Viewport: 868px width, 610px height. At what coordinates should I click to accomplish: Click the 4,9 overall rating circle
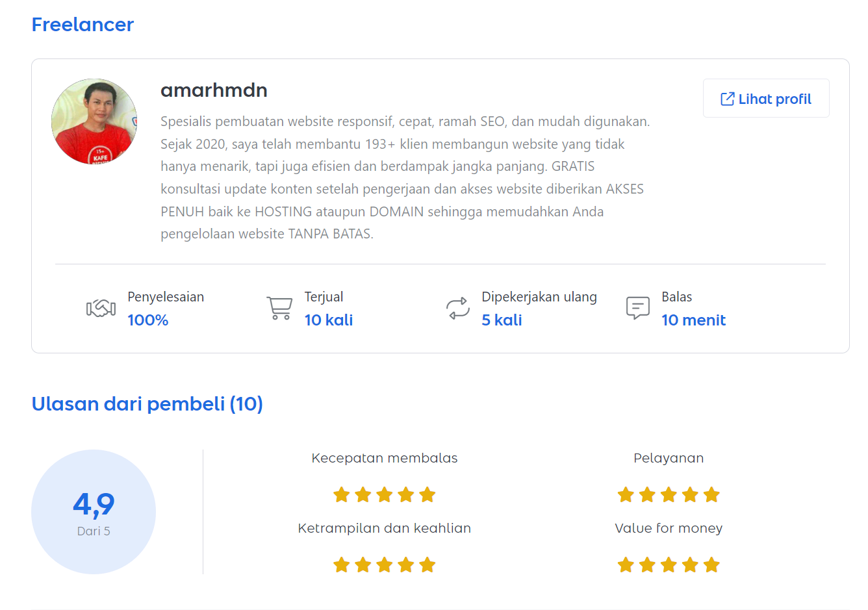[94, 512]
